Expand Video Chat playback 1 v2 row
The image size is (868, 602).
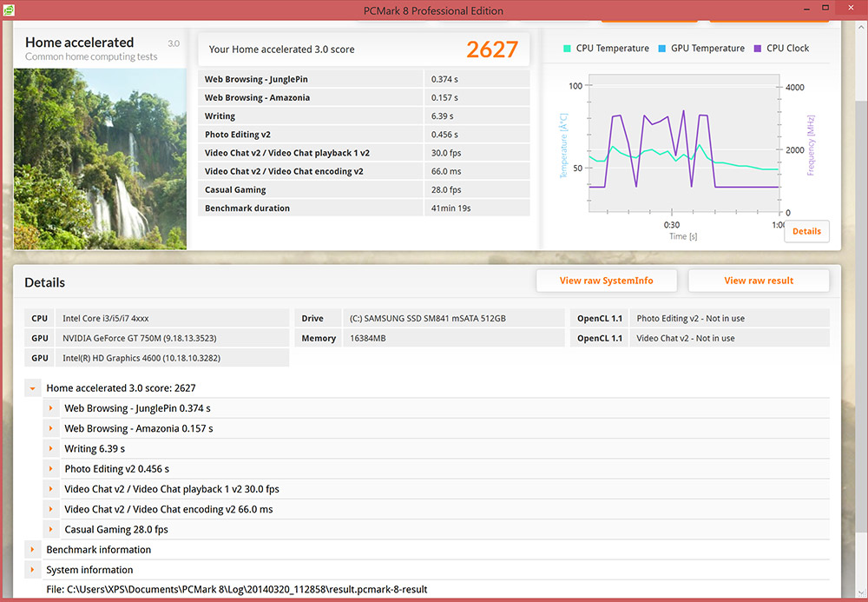(51, 489)
